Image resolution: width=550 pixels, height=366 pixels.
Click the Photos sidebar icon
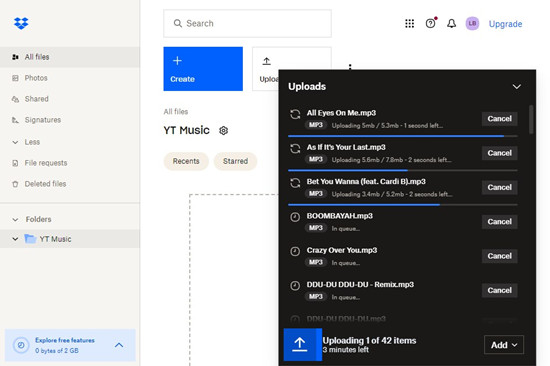[15, 78]
